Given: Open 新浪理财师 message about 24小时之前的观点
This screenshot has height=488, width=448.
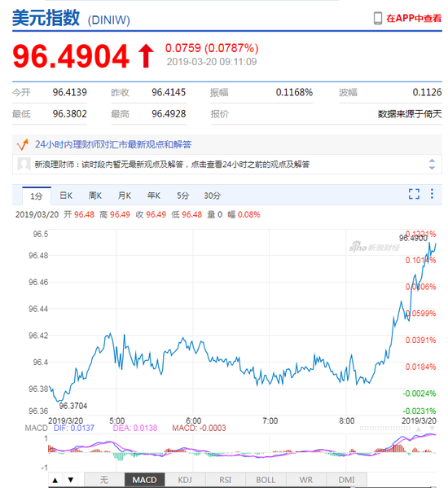Looking at the screenshot, I should 172,164.
